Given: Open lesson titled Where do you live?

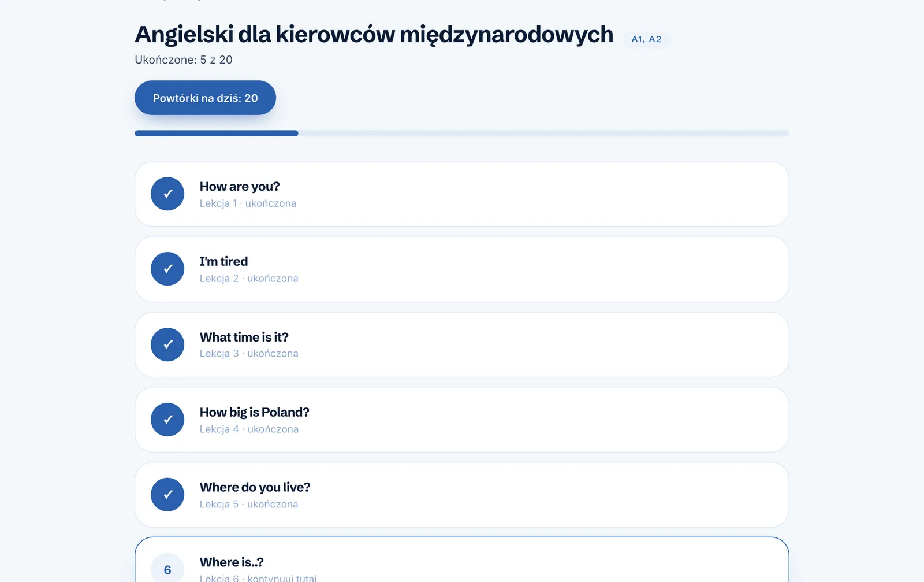Looking at the screenshot, I should coord(462,495).
